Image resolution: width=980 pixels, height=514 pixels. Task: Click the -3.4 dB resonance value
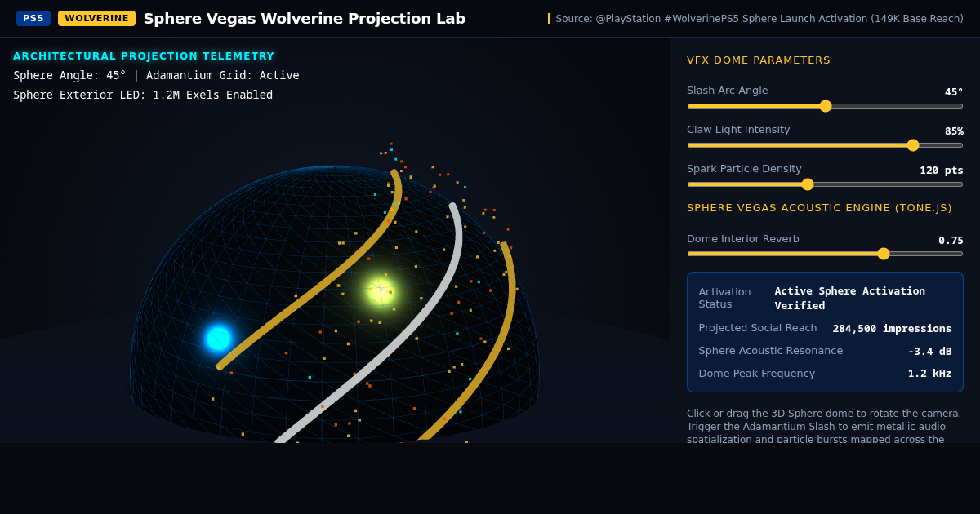point(929,351)
